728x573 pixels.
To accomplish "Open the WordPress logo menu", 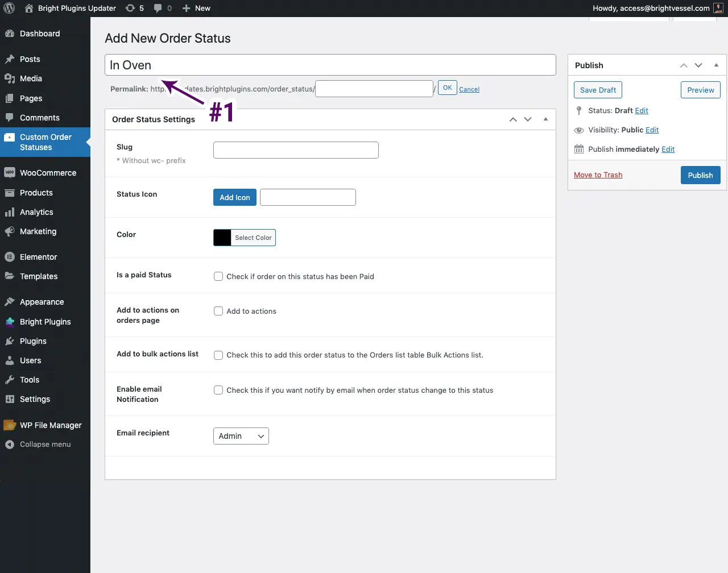I will tap(9, 8).
